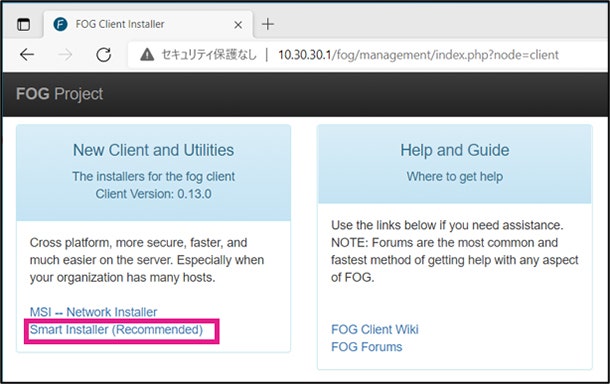Click the セキュリティ保護なし security label
Screen dimensions: 610x384
[x=209, y=55]
